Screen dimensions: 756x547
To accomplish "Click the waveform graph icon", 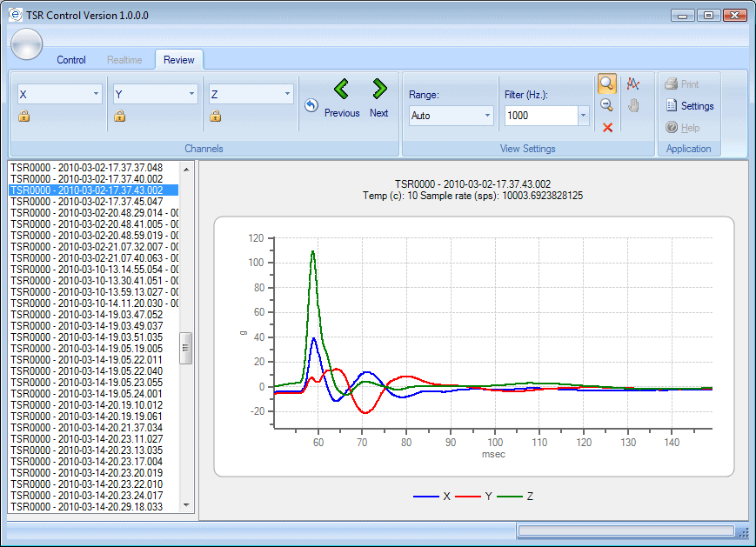I will (x=633, y=83).
